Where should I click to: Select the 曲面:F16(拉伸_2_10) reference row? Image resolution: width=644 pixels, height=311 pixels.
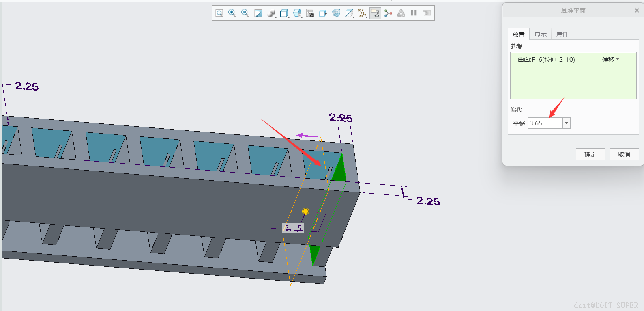(x=573, y=60)
